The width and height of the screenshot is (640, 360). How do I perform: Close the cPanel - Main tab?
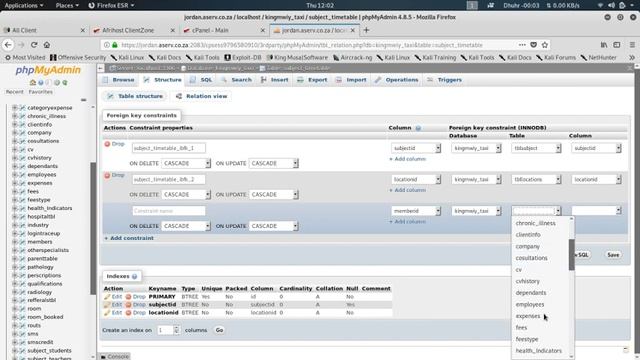click(x=262, y=30)
